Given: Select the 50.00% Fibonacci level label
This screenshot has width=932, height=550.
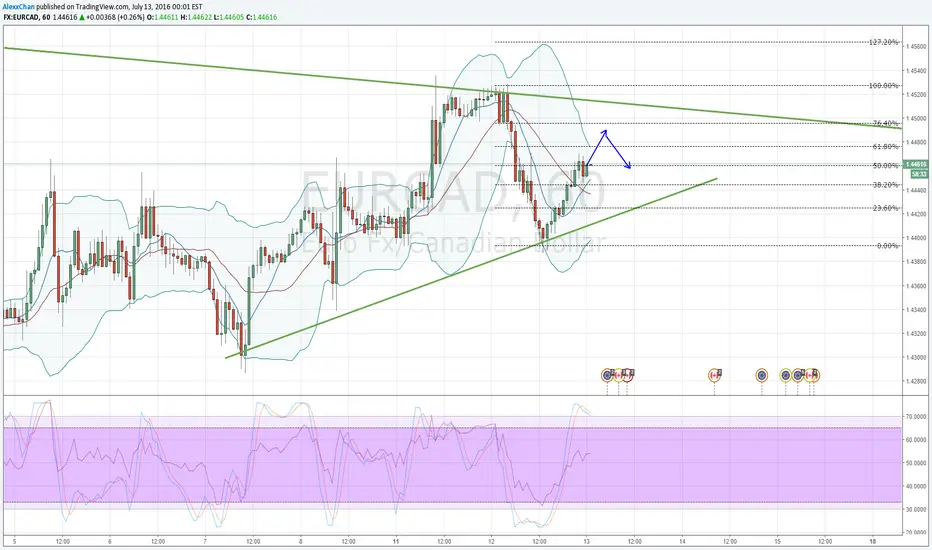Looking at the screenshot, I should click(x=886, y=166).
